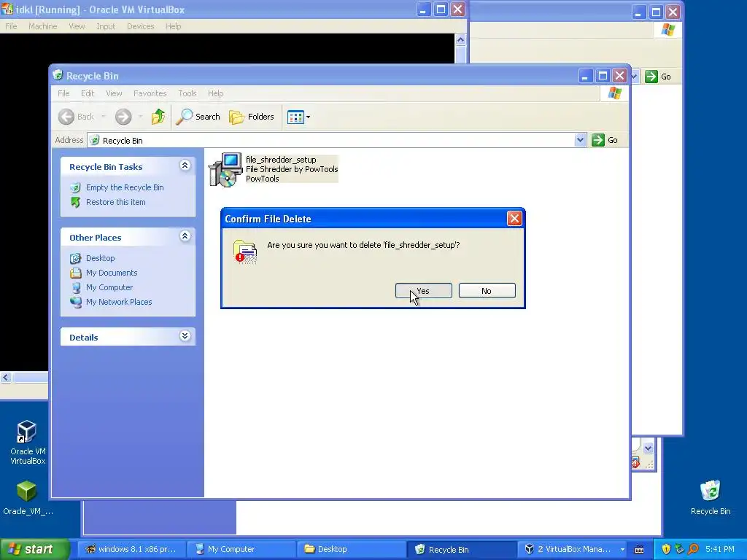
Task: Collapse the Recycle Bin Tasks panel
Action: [185, 166]
